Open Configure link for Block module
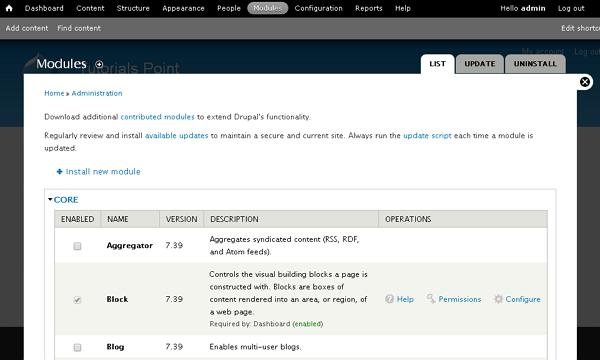Screen dimensions: 600x360 (x=523, y=299)
